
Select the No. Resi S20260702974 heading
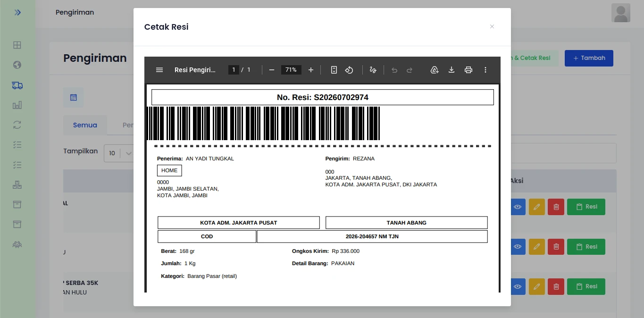pos(323,97)
